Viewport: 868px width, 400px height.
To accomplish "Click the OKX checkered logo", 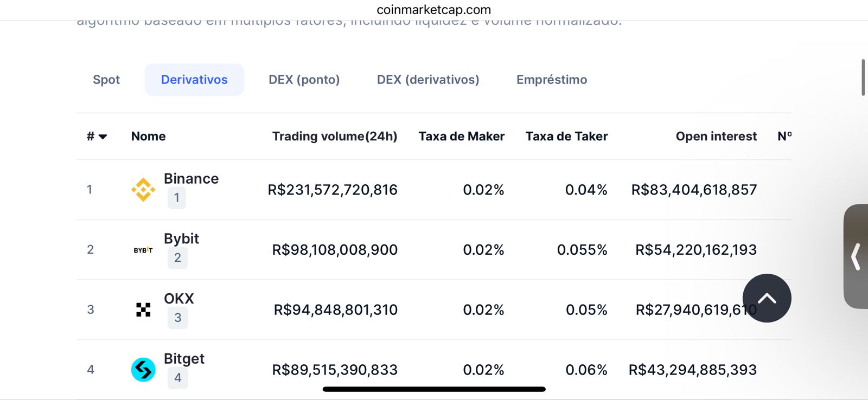I will tap(143, 309).
